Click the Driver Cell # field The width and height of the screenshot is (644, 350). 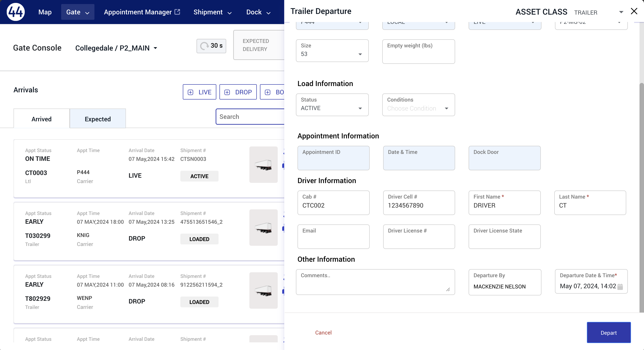pos(419,203)
